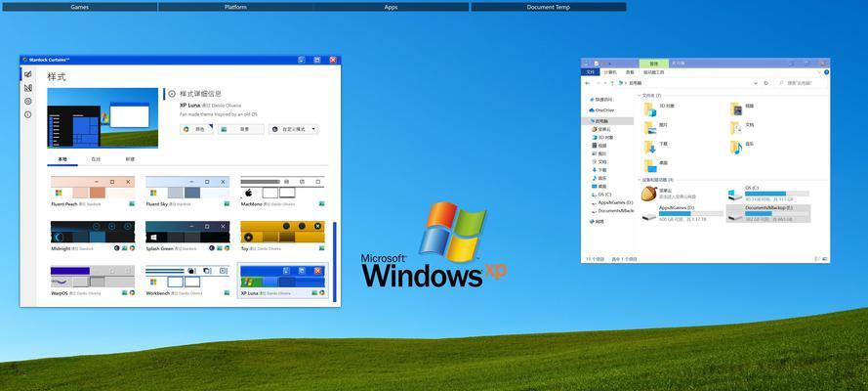
Task: Click the color wheel icon on WarpOS card
Action: pyautogui.click(x=133, y=292)
